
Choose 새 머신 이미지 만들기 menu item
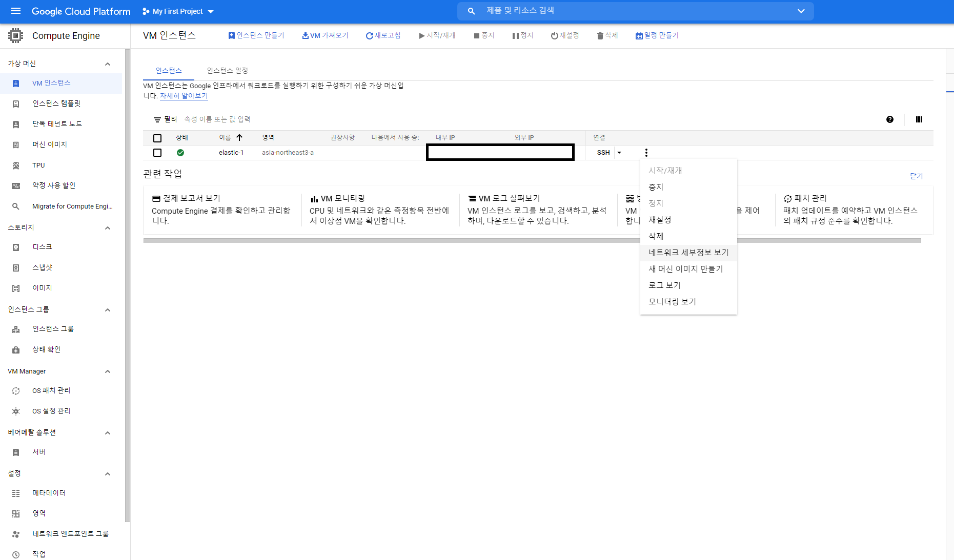(688, 269)
